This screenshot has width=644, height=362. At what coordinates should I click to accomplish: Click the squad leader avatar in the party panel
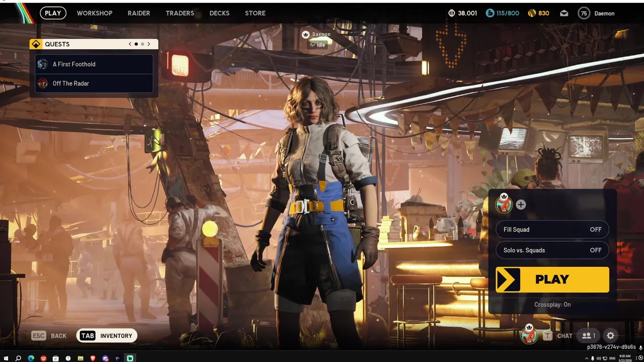click(504, 204)
